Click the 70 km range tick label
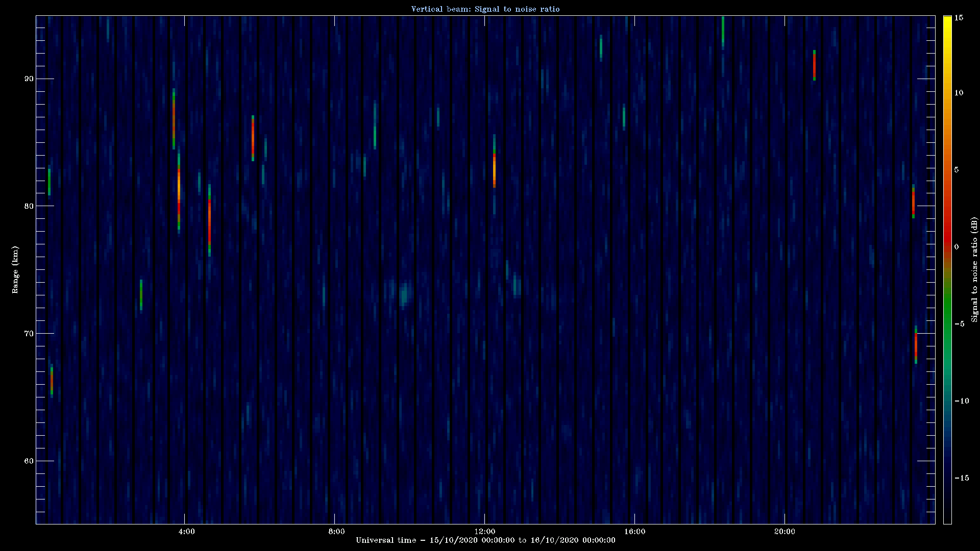 pyautogui.click(x=29, y=334)
